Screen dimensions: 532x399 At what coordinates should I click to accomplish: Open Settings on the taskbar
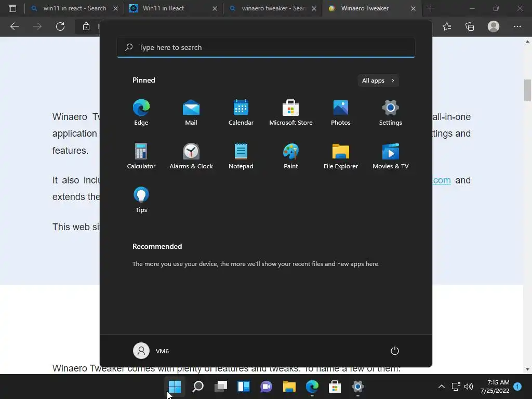[357, 387]
